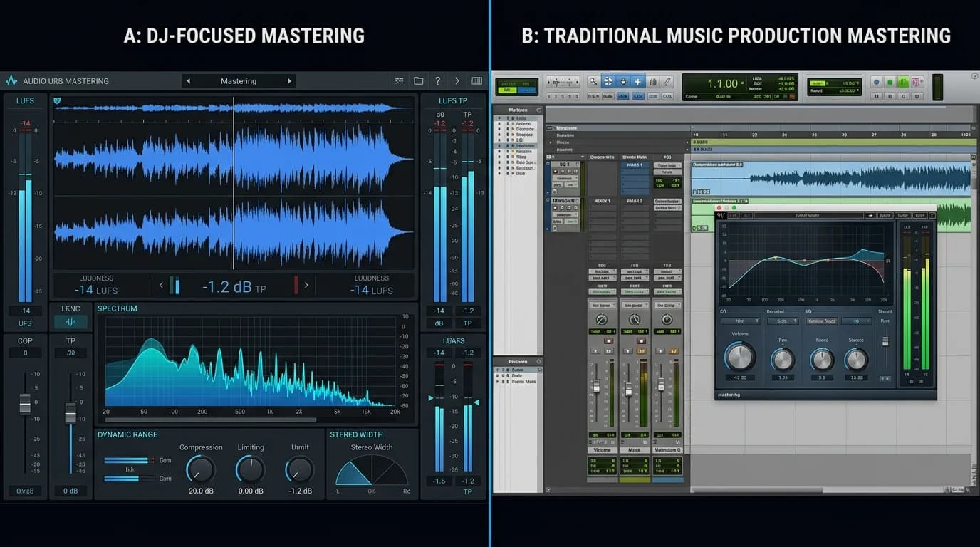This screenshot has height=547, width=980.
Task: Open the folder icon in mastering header
Action: point(419,81)
